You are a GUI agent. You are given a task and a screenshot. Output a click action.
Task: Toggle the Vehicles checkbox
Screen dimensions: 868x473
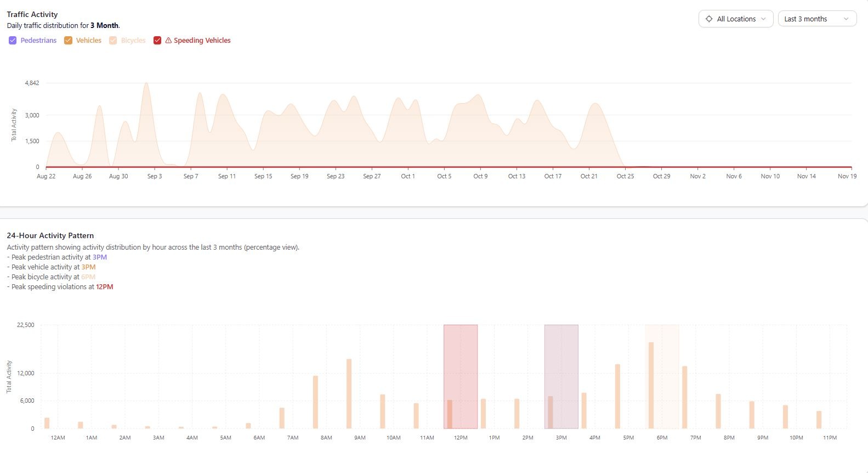click(69, 41)
